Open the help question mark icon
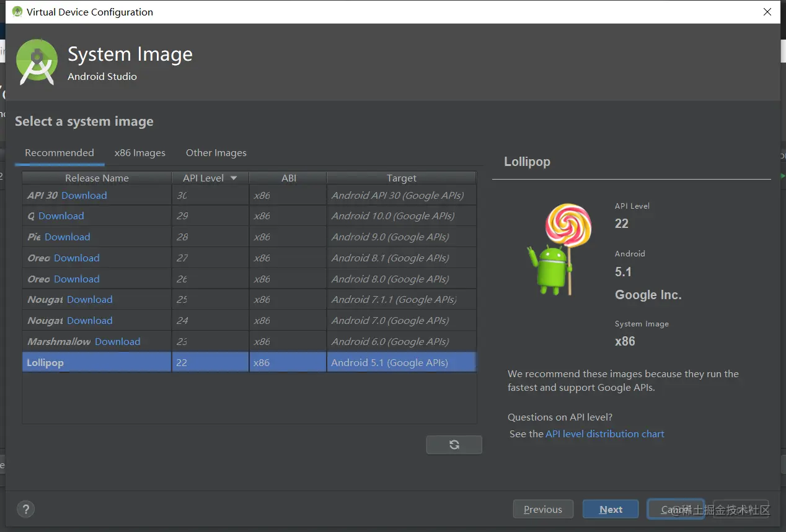Image resolution: width=786 pixels, height=532 pixels. click(25, 509)
